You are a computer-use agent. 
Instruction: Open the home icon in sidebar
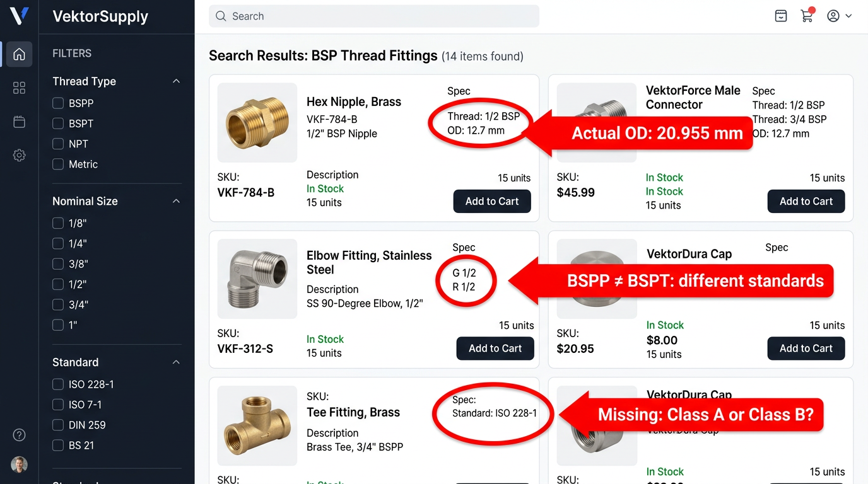[19, 54]
